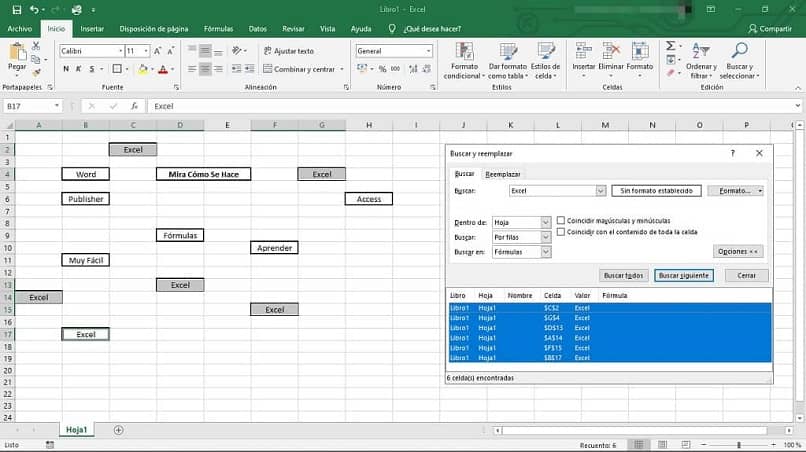Click the Compartir button
Image resolution: width=806 pixels, height=452 pixels.
click(770, 29)
